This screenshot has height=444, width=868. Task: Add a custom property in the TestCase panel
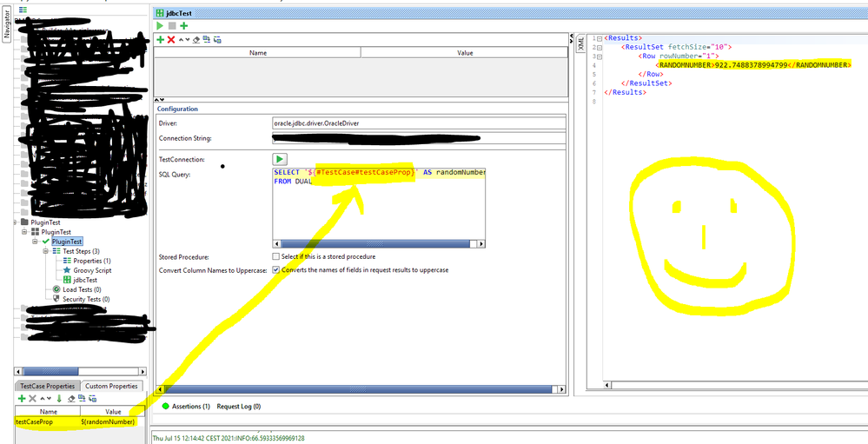point(21,399)
